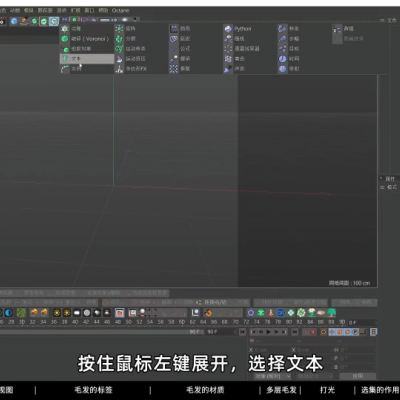The image size is (400, 400).
Task: Toggle the third blue keyframe recording toggle
Action: (x=347, y=332)
